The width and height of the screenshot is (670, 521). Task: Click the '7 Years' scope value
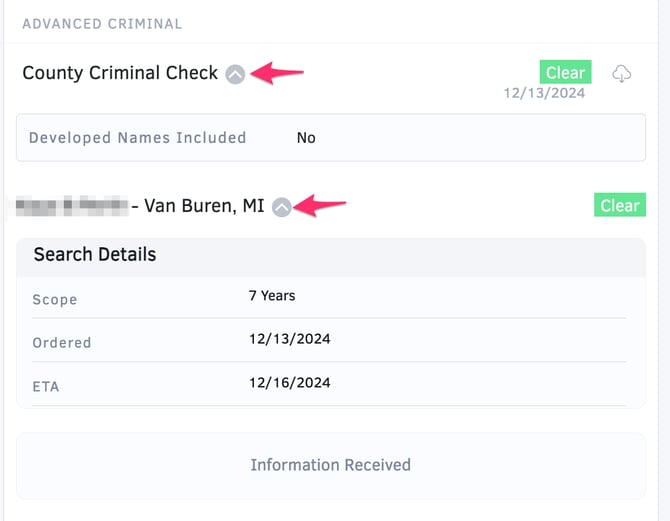click(x=272, y=296)
